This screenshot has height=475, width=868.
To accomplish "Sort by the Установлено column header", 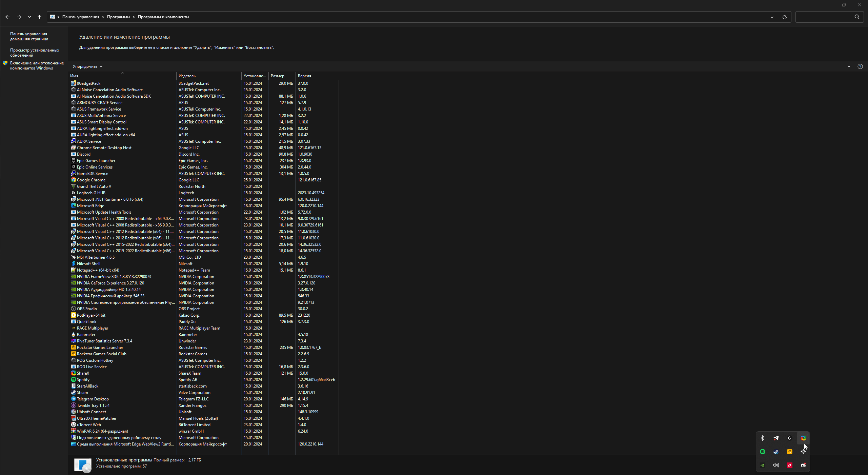I will [255, 76].
